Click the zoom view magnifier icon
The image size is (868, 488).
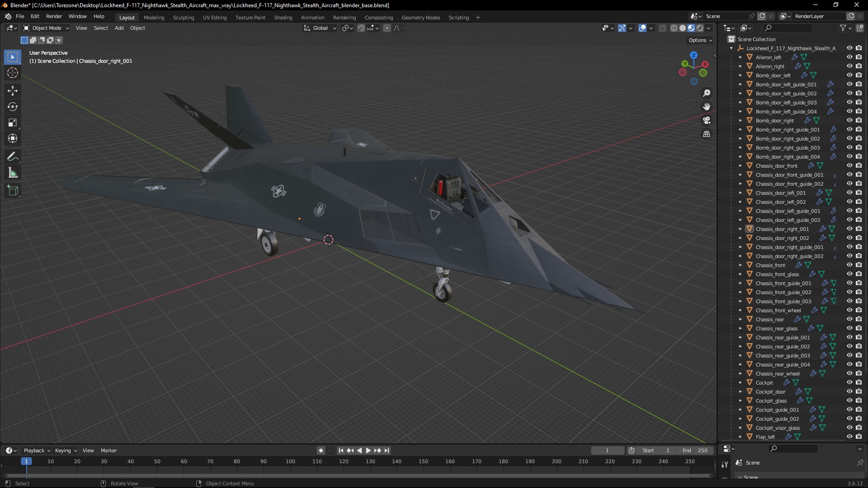coord(707,93)
